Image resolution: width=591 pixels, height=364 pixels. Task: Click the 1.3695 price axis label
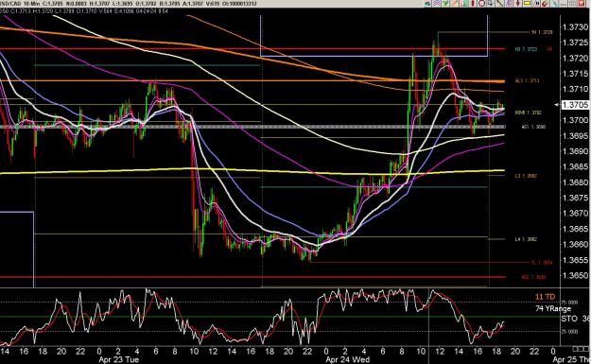[575, 135]
